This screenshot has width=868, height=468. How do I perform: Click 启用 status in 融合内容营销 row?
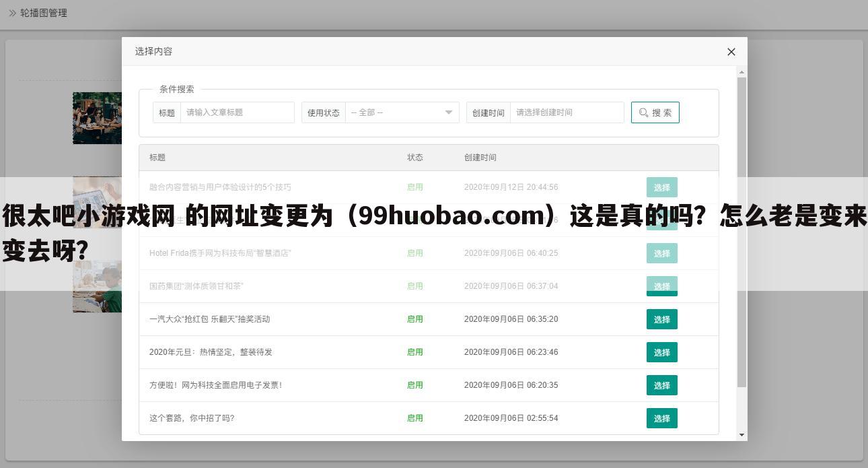pyautogui.click(x=415, y=187)
